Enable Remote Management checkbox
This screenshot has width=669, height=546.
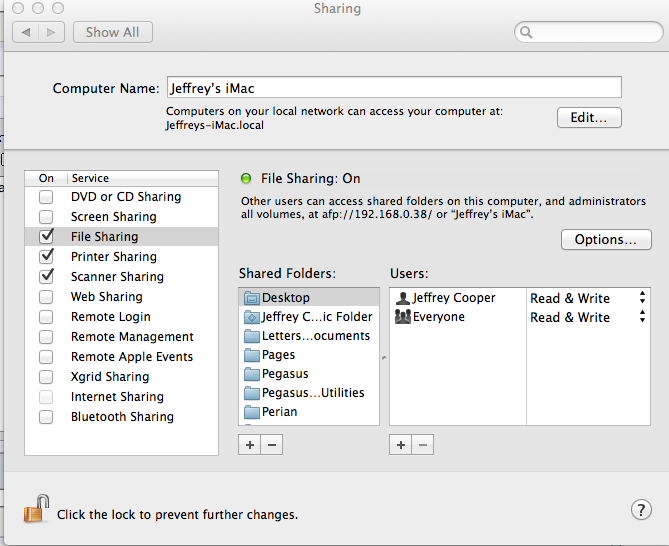[46, 337]
